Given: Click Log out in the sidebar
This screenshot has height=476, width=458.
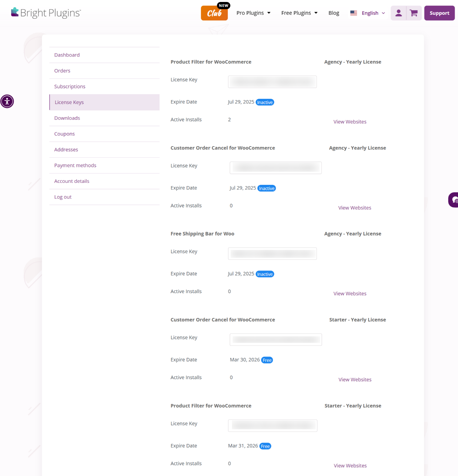Looking at the screenshot, I should click(x=62, y=197).
